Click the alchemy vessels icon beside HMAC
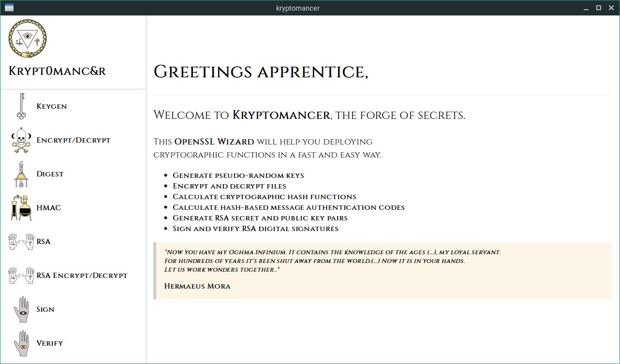This screenshot has width=620, height=364. click(21, 208)
